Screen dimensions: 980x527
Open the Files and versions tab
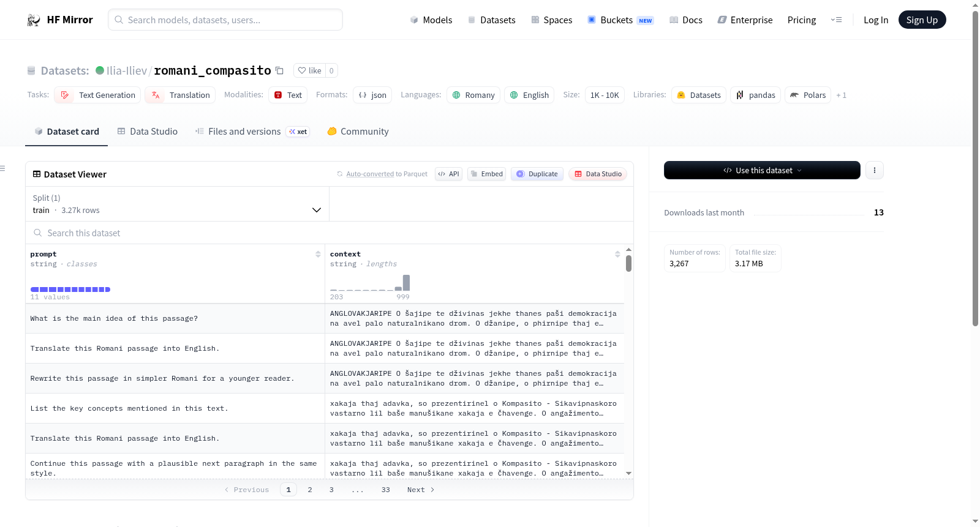pyautogui.click(x=252, y=132)
